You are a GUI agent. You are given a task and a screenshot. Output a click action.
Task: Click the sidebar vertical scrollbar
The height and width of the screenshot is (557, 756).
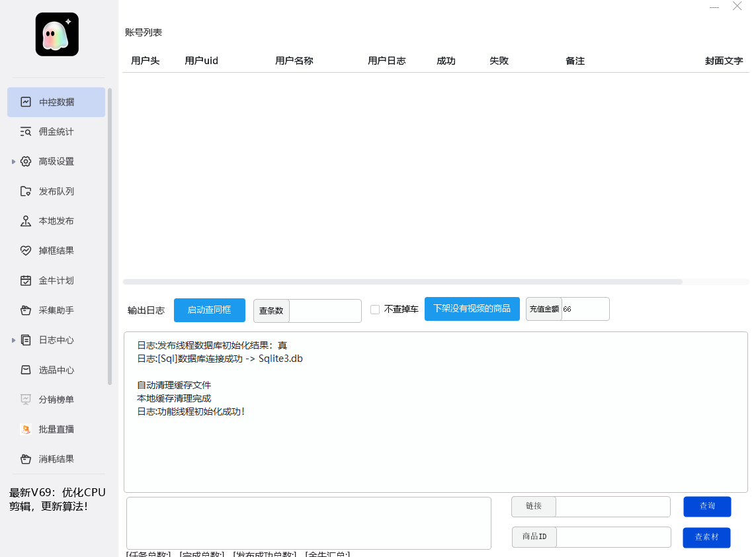tap(109, 236)
